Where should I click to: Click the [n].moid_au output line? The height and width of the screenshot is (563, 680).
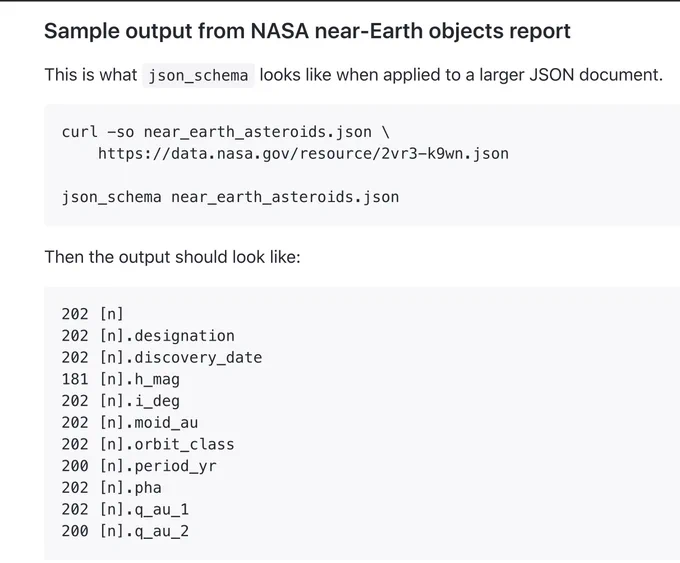(130, 422)
